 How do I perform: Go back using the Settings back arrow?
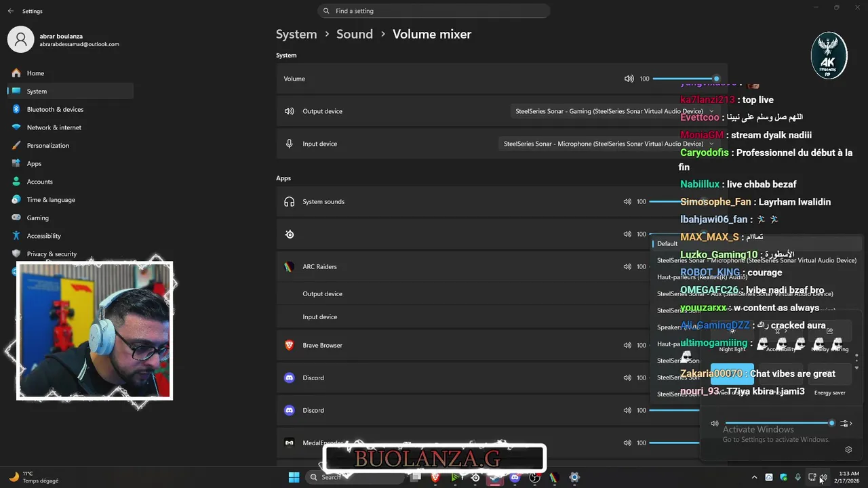click(x=10, y=11)
